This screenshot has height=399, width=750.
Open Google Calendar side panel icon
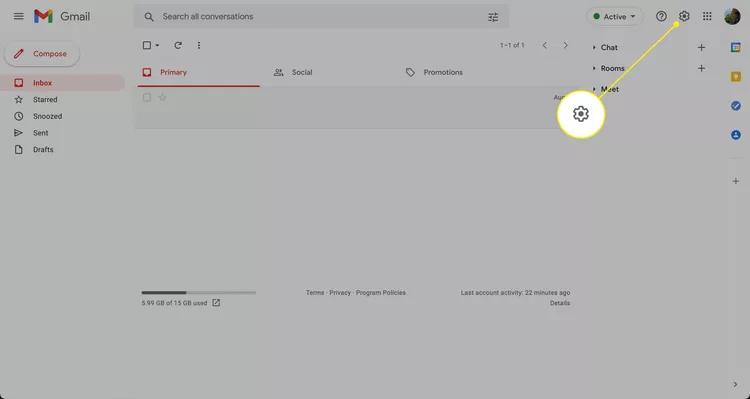pos(736,47)
